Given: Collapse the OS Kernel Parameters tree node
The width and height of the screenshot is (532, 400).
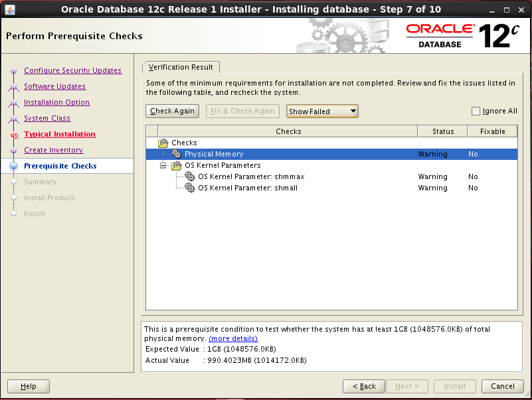Looking at the screenshot, I should click(163, 165).
